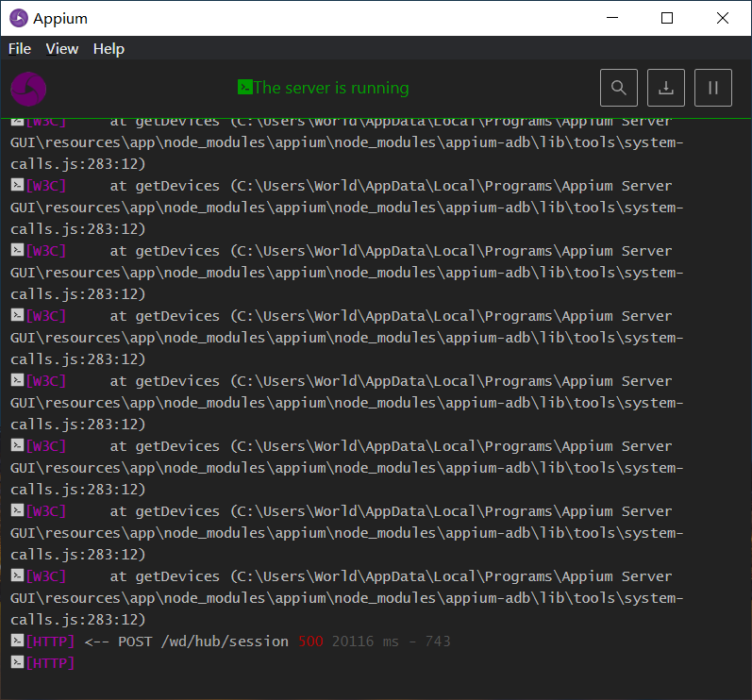Click the terminal icon beside the POST log line
Viewport: 752px width, 700px height.
(17, 640)
